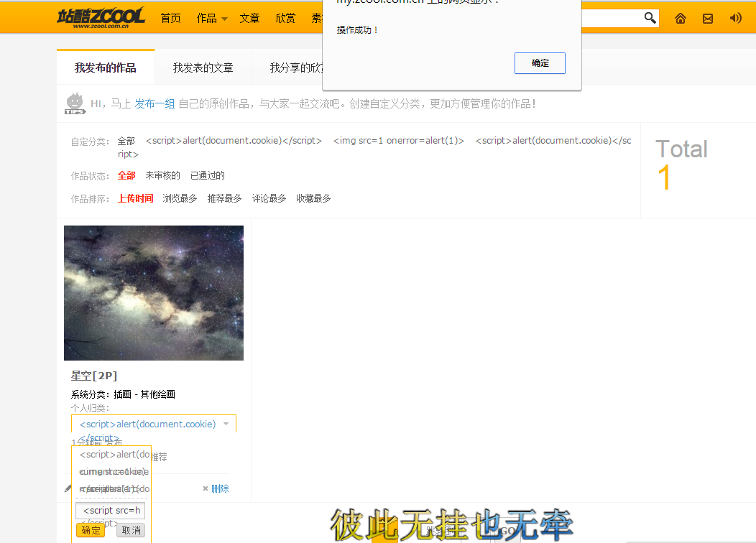This screenshot has width=756, height=543.
Task: Select the img src=1 onerror category
Action: click(x=399, y=141)
